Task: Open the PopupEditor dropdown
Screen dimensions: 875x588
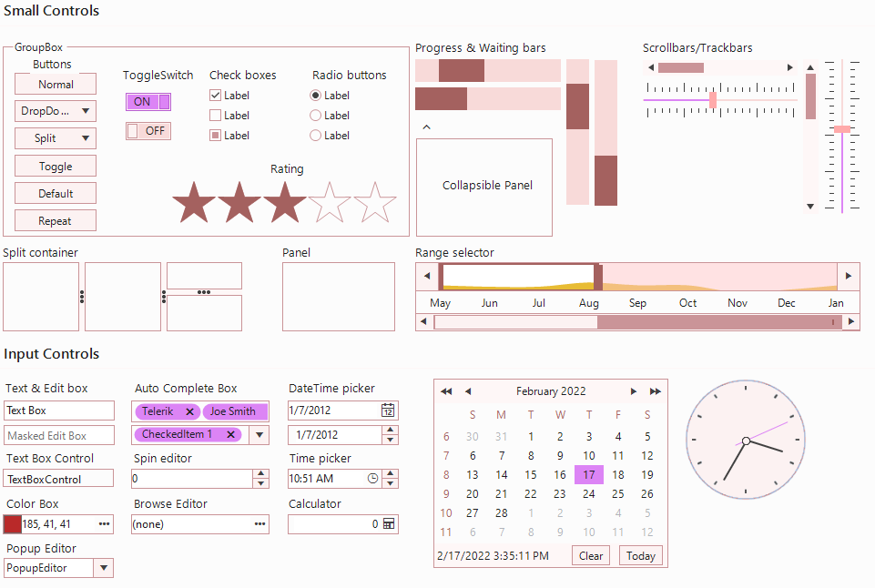Action: click(103, 567)
